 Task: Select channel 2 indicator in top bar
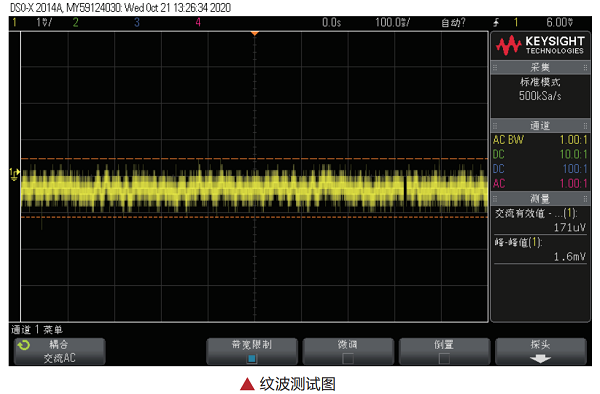(x=75, y=23)
